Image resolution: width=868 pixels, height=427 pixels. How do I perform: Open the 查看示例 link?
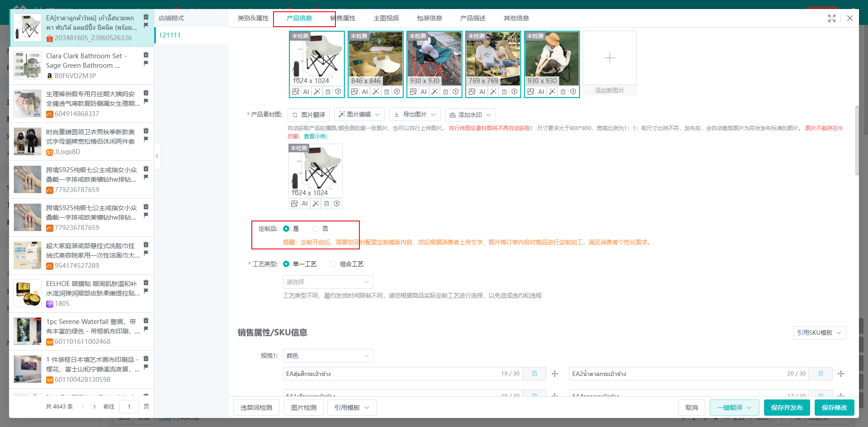click(316, 136)
